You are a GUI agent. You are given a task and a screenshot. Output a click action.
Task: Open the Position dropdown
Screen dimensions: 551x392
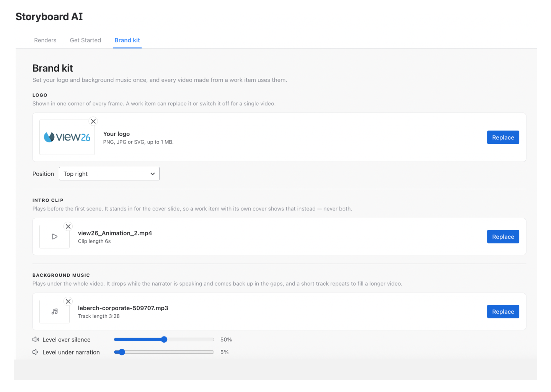(109, 174)
